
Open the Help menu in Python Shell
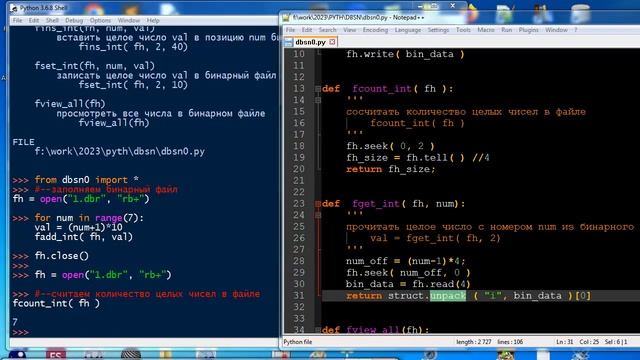pos(153,20)
